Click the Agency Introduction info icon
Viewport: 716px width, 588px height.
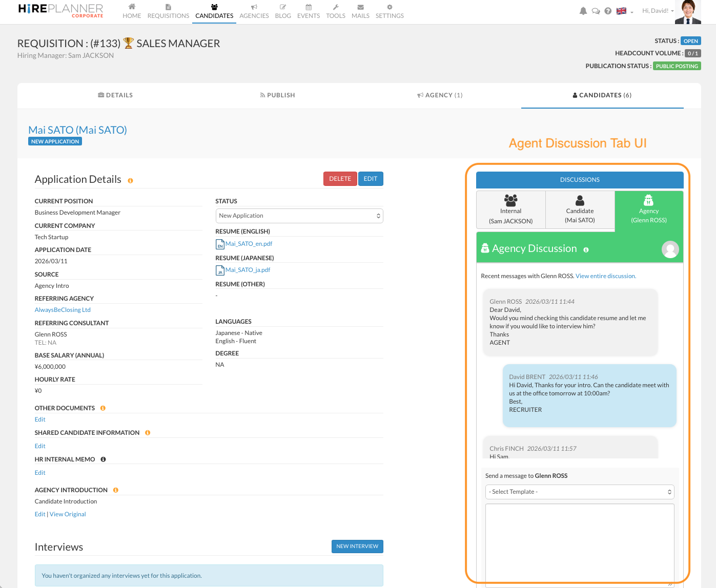click(x=116, y=490)
